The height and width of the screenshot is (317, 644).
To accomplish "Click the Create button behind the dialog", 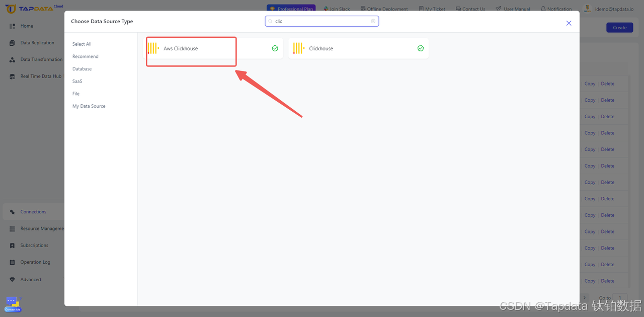I will click(620, 28).
